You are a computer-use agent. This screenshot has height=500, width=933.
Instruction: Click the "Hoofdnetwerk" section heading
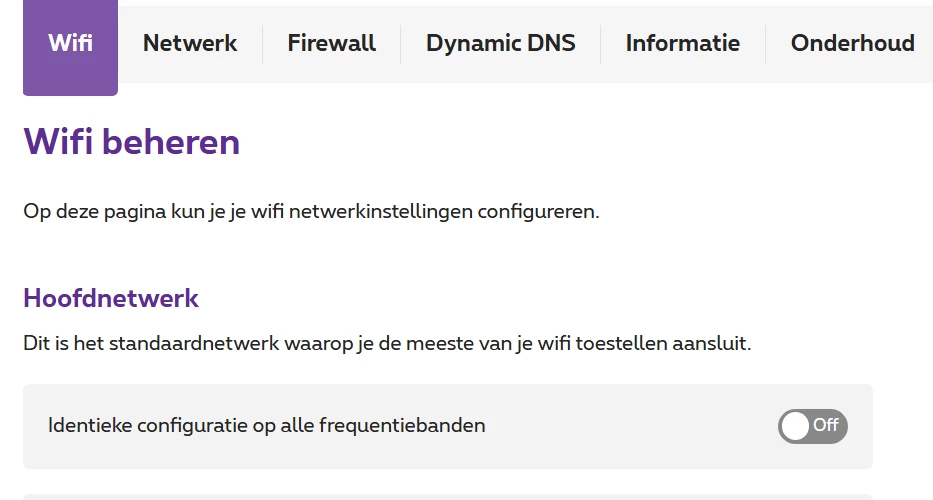111,298
